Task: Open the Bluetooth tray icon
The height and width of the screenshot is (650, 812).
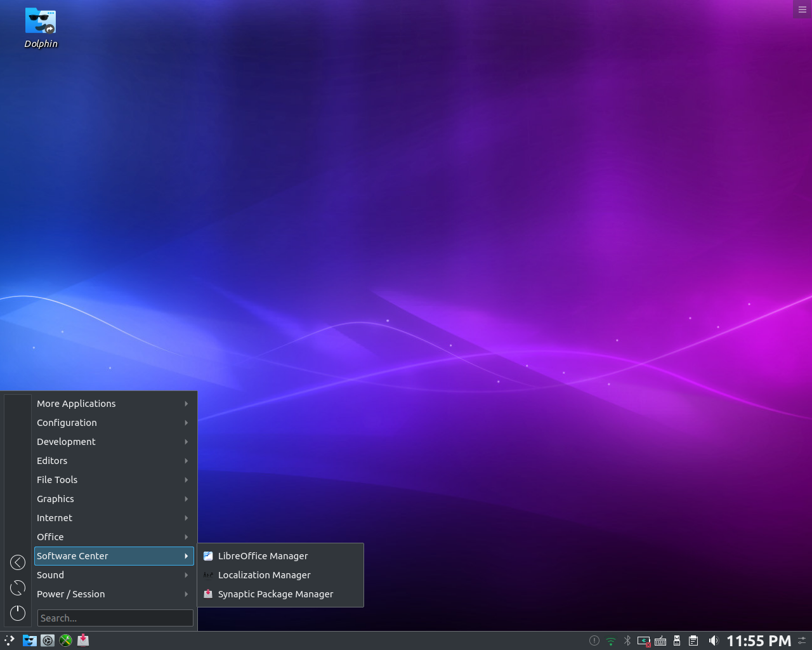Action: 627,640
